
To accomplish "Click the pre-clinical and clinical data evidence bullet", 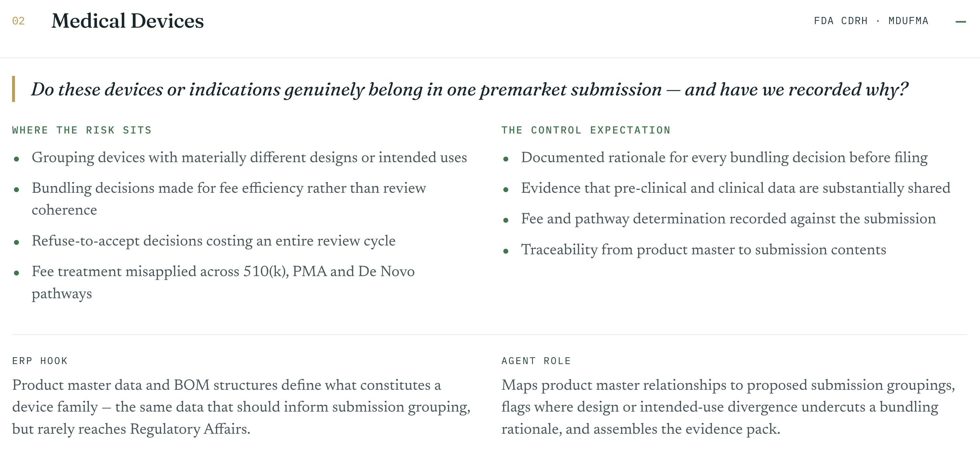I will tap(735, 188).
